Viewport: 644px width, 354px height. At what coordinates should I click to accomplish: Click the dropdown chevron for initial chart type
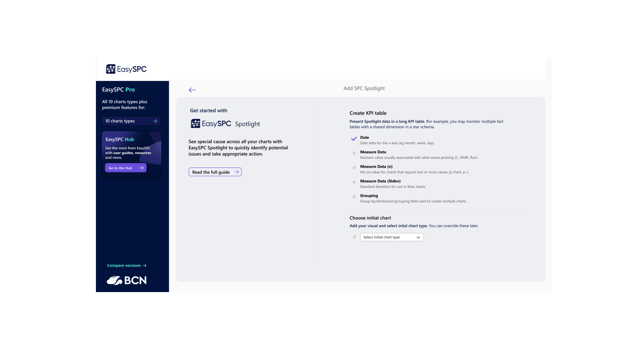418,237
